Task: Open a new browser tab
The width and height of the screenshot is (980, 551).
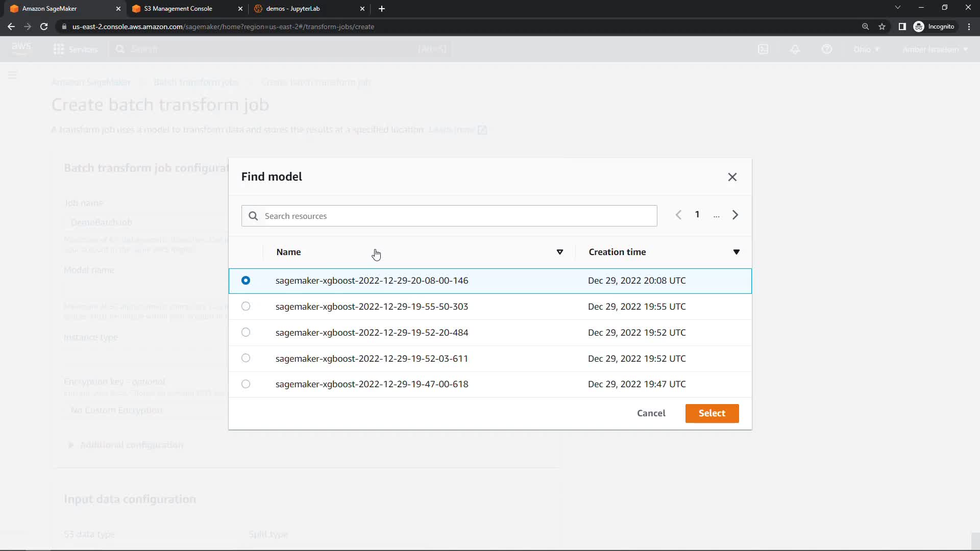Action: point(382,9)
